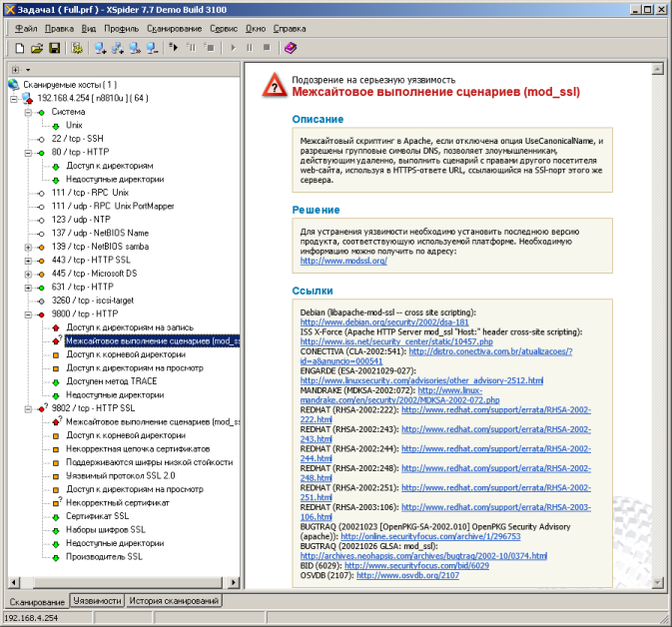Save the task with the floppy disk icon
This screenshot has width=672, height=627.
pos(55,48)
